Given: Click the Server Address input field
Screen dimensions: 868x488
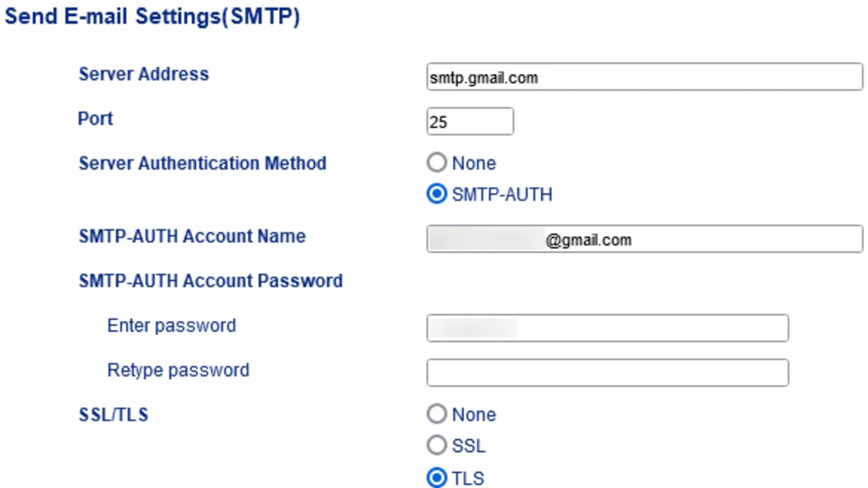Looking at the screenshot, I should 644,77.
